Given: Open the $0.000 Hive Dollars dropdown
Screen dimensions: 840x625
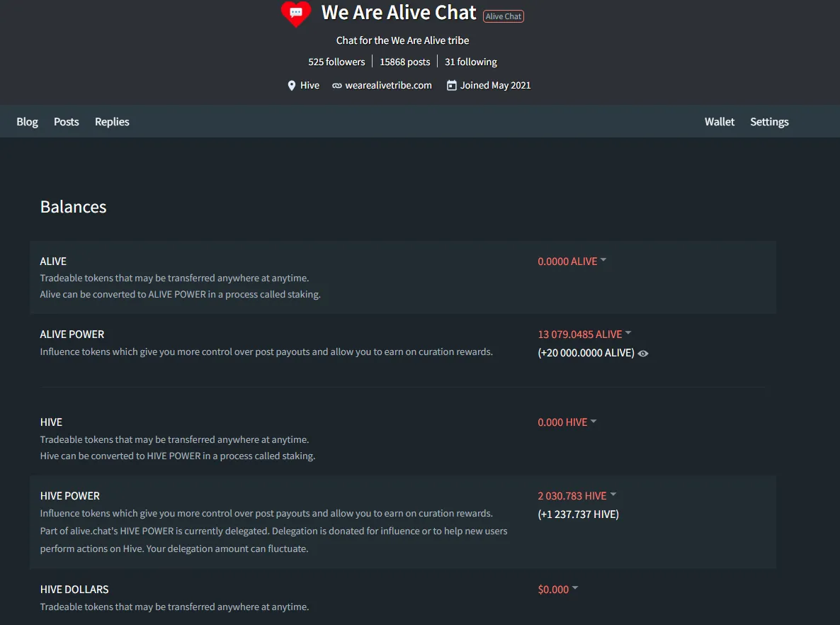Looking at the screenshot, I should point(557,589).
